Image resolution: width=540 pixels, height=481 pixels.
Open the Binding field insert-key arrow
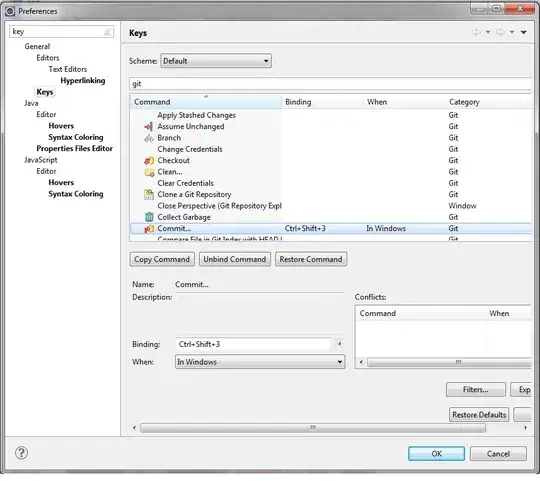(340, 344)
